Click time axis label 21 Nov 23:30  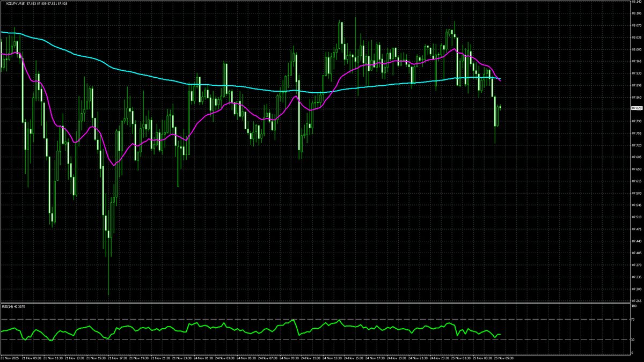coord(183,358)
